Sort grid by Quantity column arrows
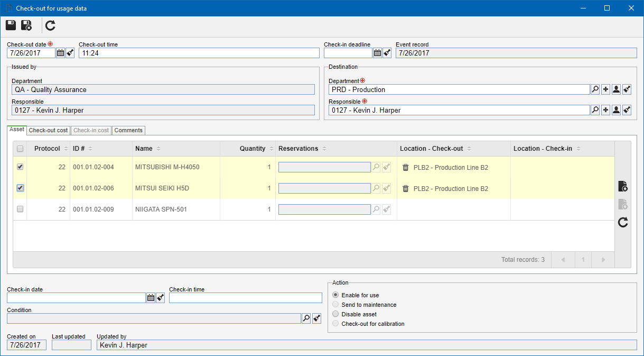644x356 pixels. 272,149
